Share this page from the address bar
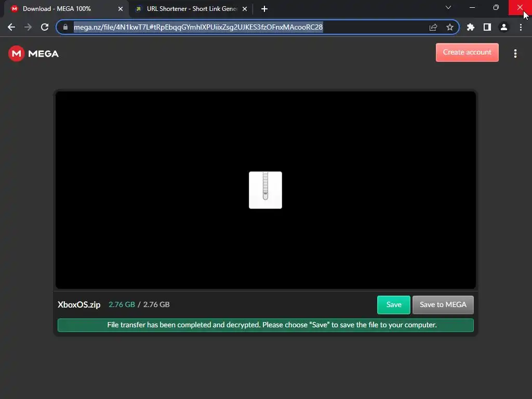Screen dimensions: 532x399 [433, 27]
